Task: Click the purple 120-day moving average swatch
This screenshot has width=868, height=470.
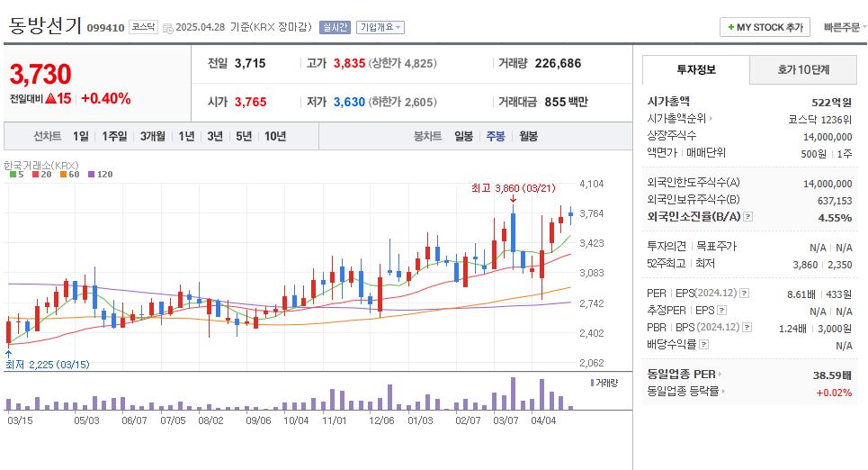Action: tap(92, 174)
